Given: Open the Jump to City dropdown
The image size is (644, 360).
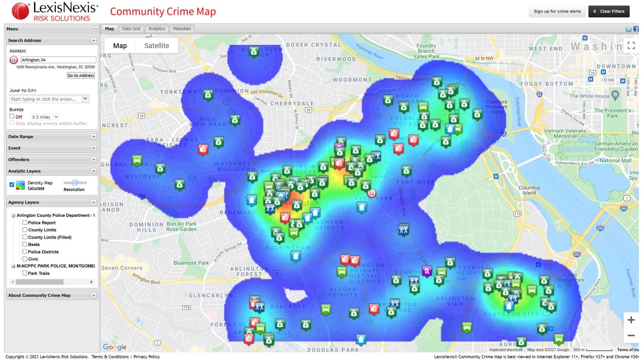Looking at the screenshot, I should pos(86,99).
